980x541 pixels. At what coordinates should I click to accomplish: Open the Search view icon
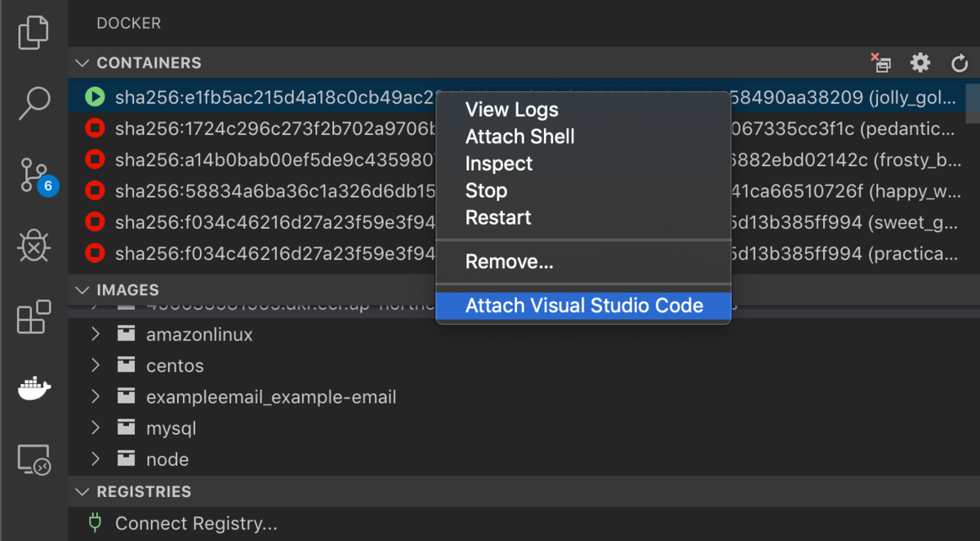point(33,102)
